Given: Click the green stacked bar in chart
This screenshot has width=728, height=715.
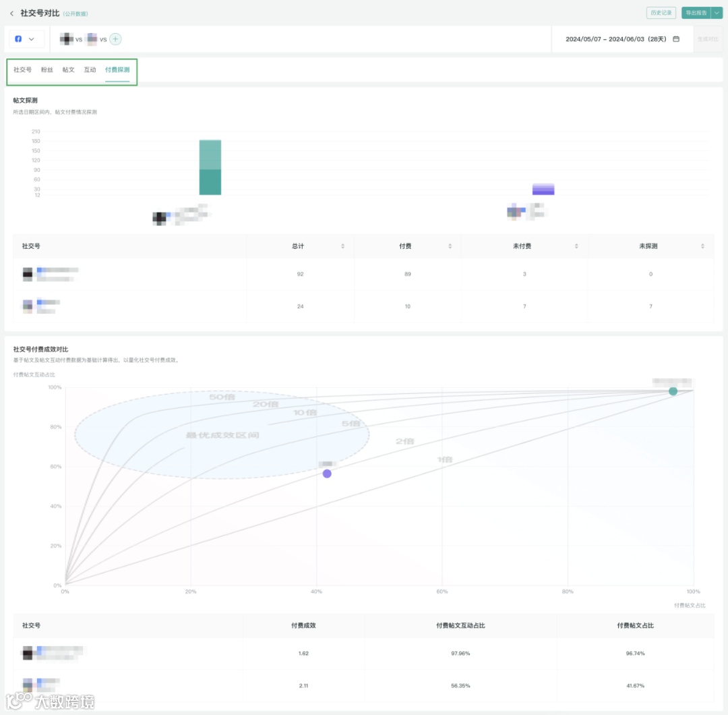Looking at the screenshot, I should [210, 167].
